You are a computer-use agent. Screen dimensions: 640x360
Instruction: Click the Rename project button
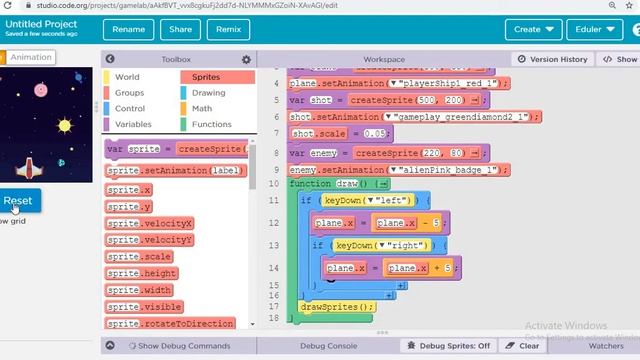pos(129,29)
